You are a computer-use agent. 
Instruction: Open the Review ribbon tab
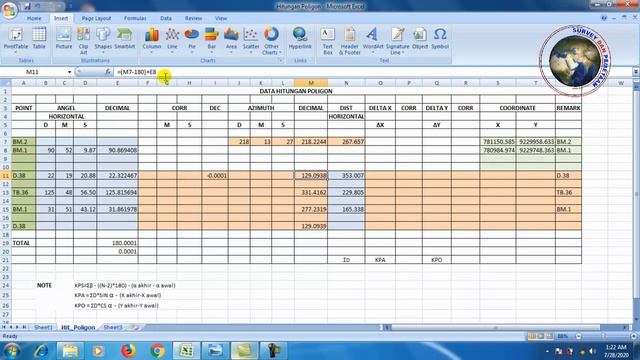coord(193,18)
